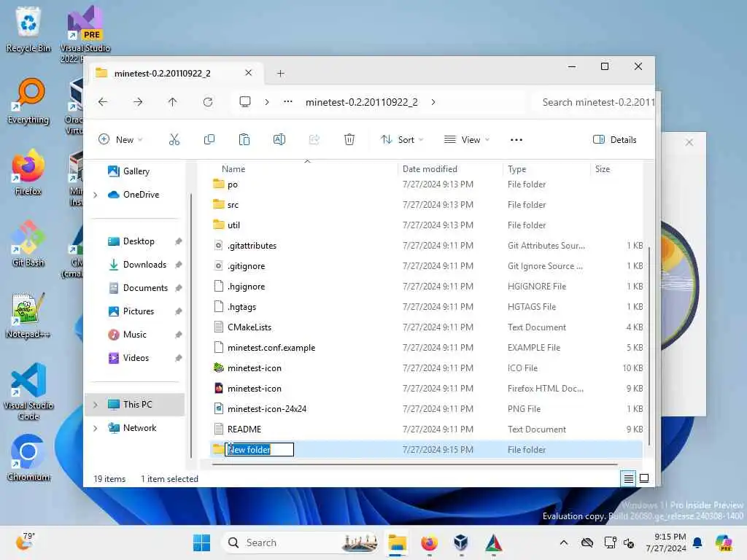Viewport: 747px width, 560px height.
Task: Open the See more ellipsis in toolbar
Action: tap(516, 139)
